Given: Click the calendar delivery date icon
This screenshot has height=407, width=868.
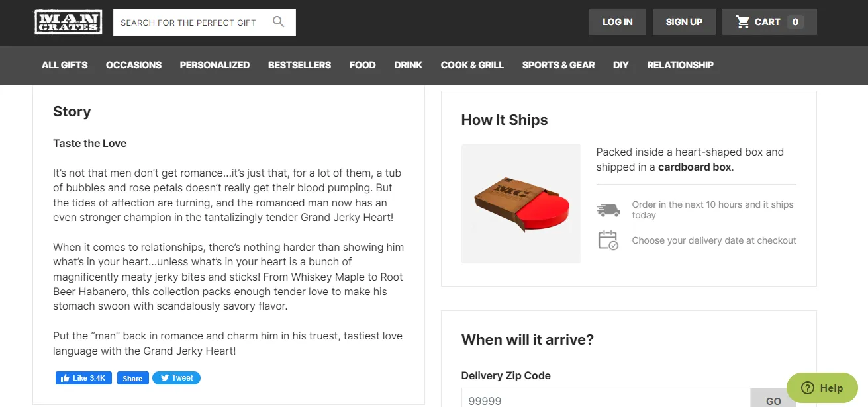Looking at the screenshot, I should pos(608,240).
